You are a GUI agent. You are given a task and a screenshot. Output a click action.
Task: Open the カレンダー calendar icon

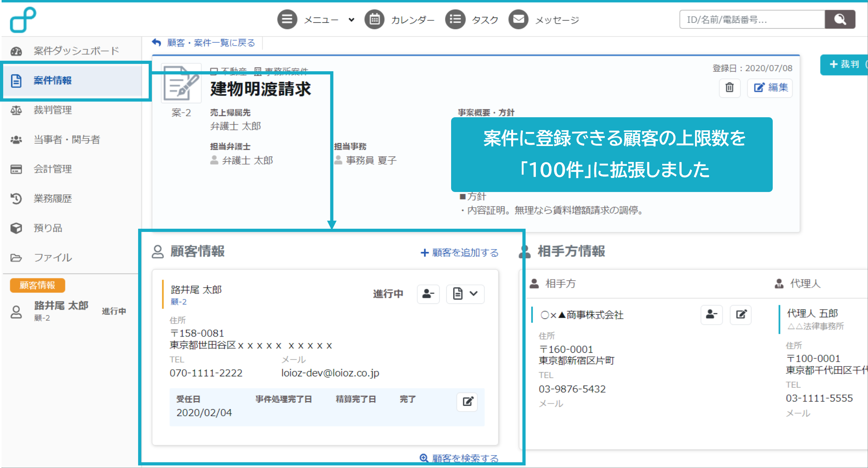374,19
